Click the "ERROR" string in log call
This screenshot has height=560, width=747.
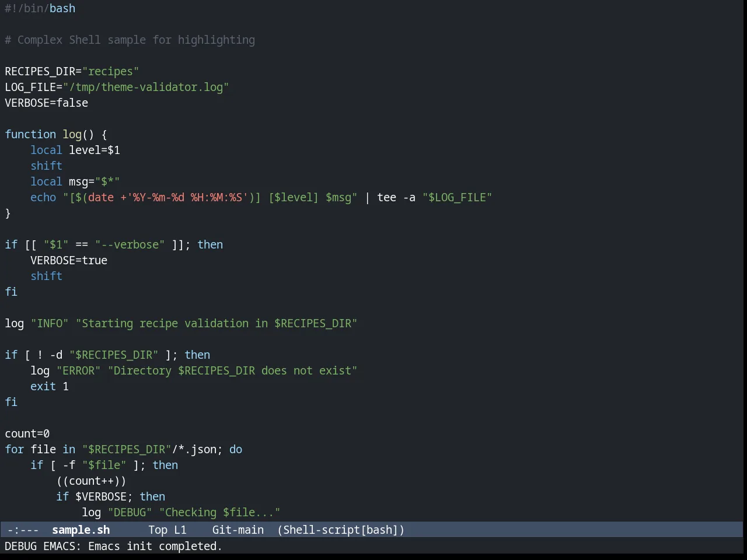coord(78,370)
